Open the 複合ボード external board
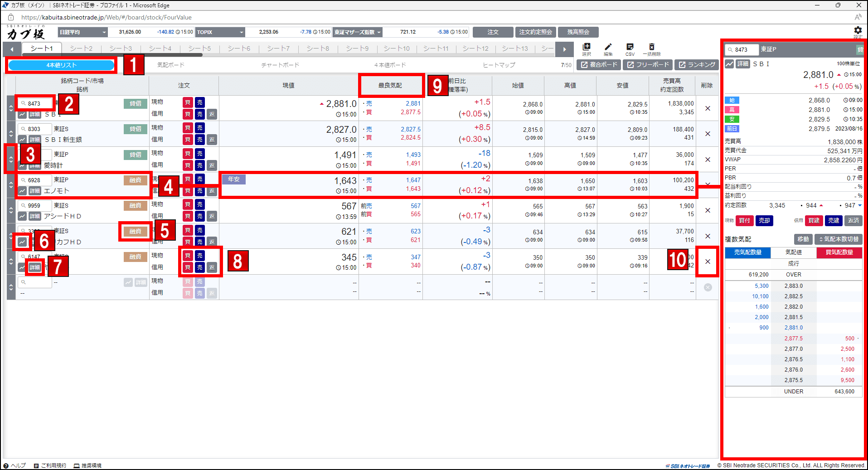 (599, 65)
